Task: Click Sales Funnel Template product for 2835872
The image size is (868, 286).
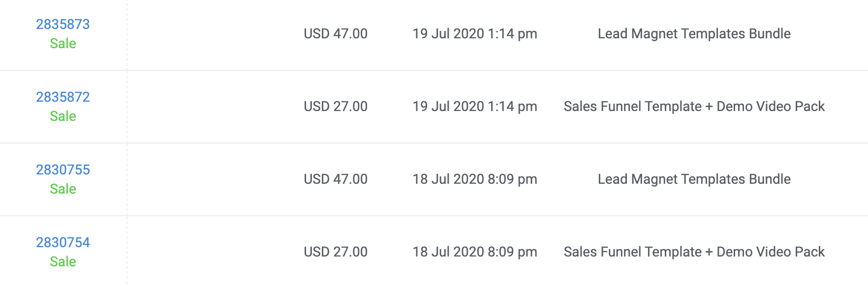Action: click(694, 106)
